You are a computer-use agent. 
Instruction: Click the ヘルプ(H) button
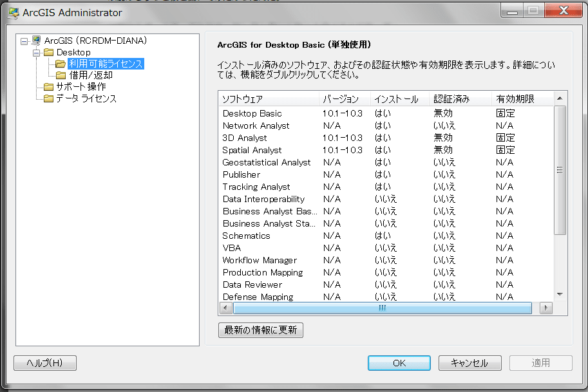(x=45, y=363)
